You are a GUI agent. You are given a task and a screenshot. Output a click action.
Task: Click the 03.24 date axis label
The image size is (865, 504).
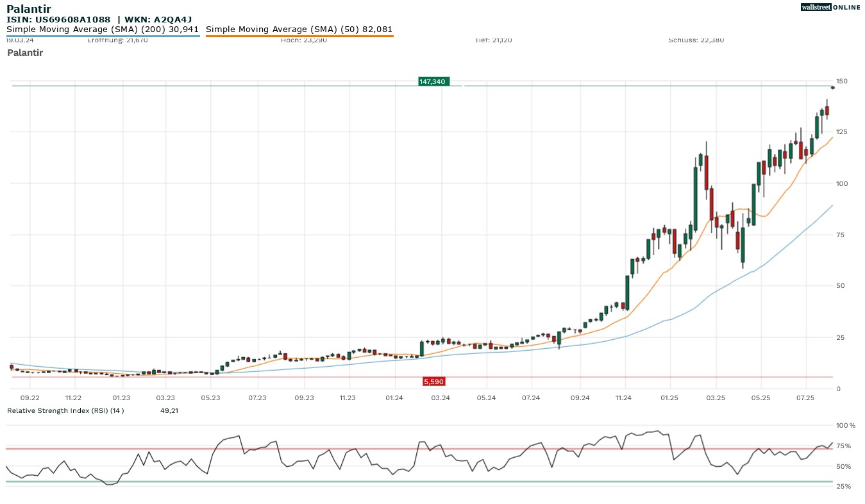[x=441, y=398]
